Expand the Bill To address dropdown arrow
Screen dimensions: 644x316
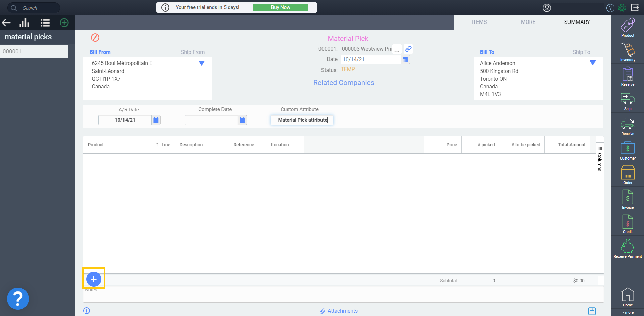pyautogui.click(x=593, y=63)
